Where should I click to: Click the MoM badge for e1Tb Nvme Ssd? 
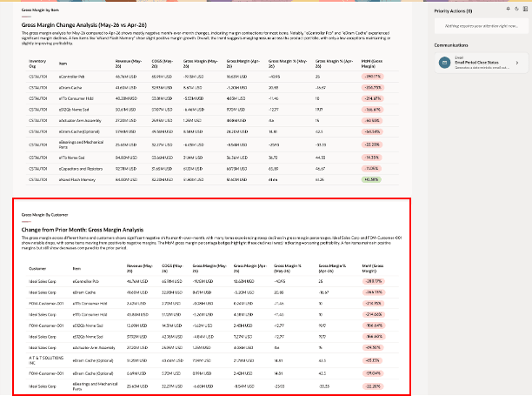coord(372,158)
